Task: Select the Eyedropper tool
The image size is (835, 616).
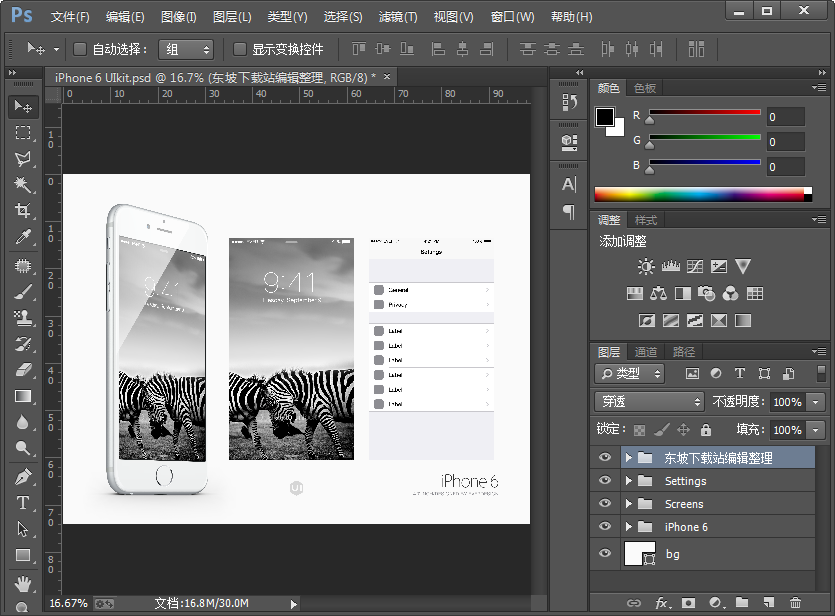Action: coord(22,237)
